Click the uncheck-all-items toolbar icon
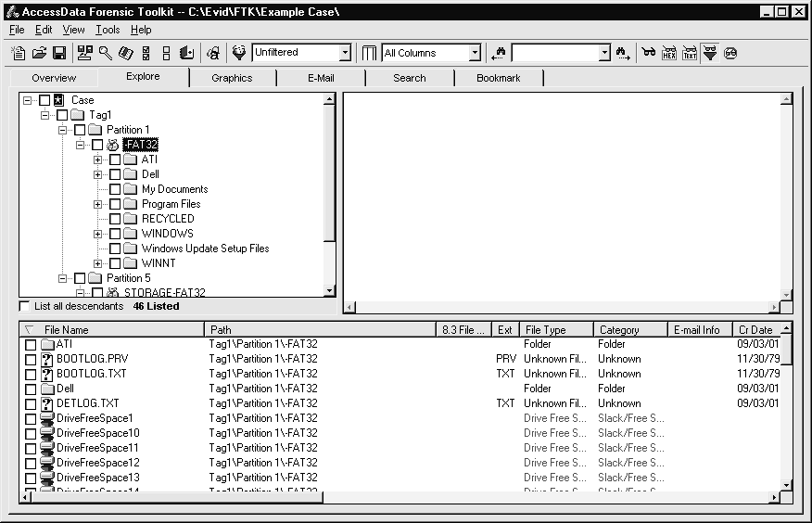812x523 pixels. click(x=166, y=53)
